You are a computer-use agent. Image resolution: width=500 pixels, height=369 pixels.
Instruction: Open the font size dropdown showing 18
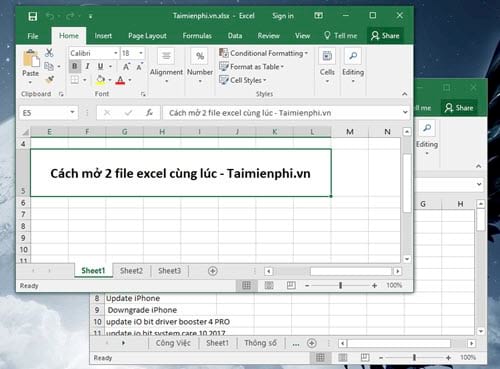141,53
